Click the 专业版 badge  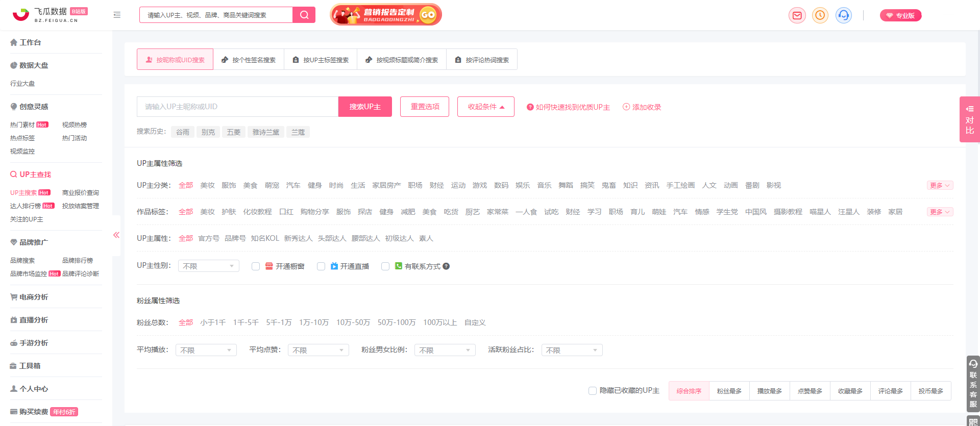[x=900, y=15]
